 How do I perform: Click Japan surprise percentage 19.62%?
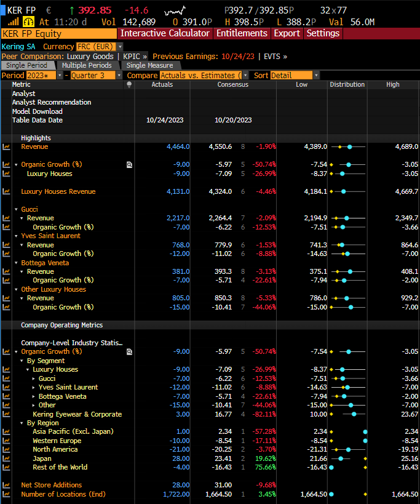pos(265,458)
